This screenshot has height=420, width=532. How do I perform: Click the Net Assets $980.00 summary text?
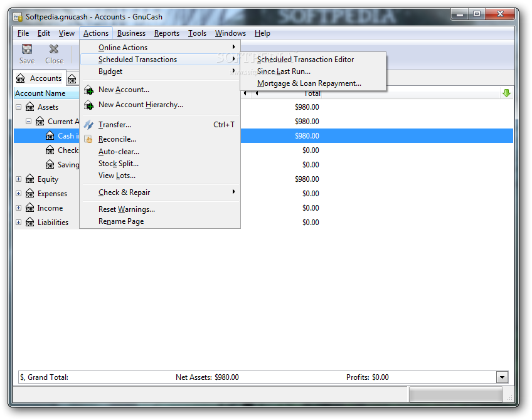[207, 377]
